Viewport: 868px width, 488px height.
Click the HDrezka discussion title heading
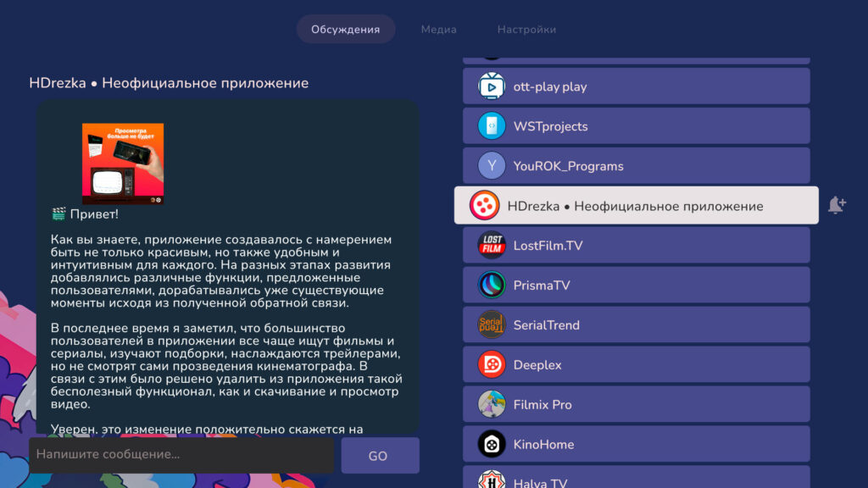pos(169,83)
